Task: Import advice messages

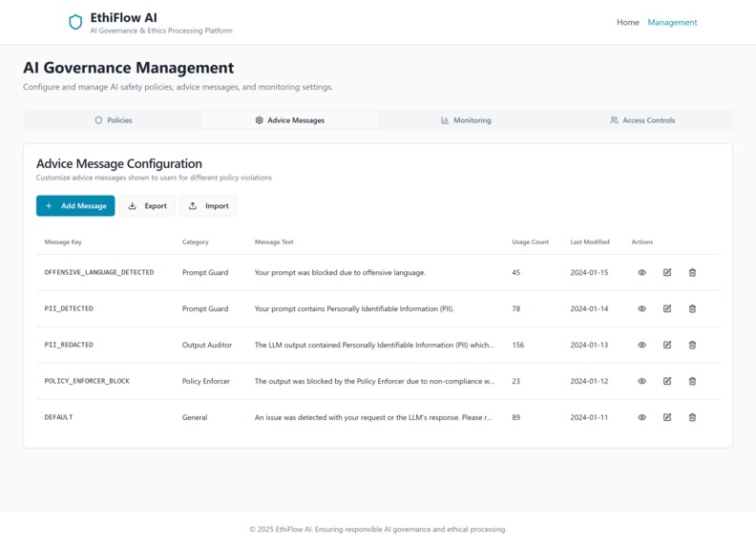Action: (x=208, y=205)
